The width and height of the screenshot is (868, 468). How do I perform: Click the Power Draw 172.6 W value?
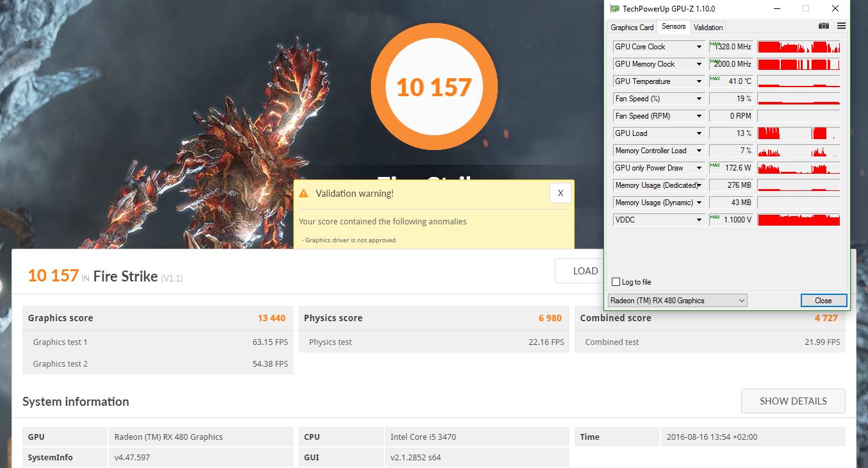(731, 168)
